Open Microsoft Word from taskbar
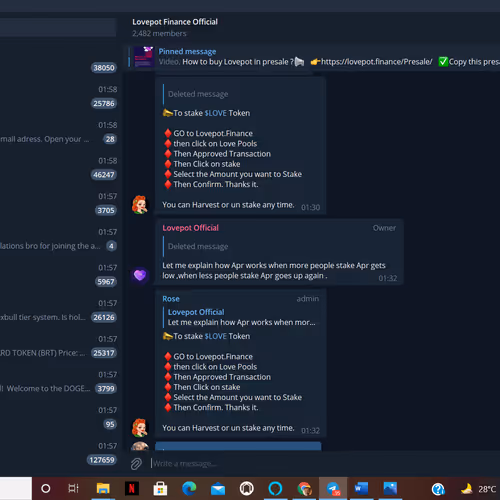Screen dimensions: 500x500 [361, 489]
